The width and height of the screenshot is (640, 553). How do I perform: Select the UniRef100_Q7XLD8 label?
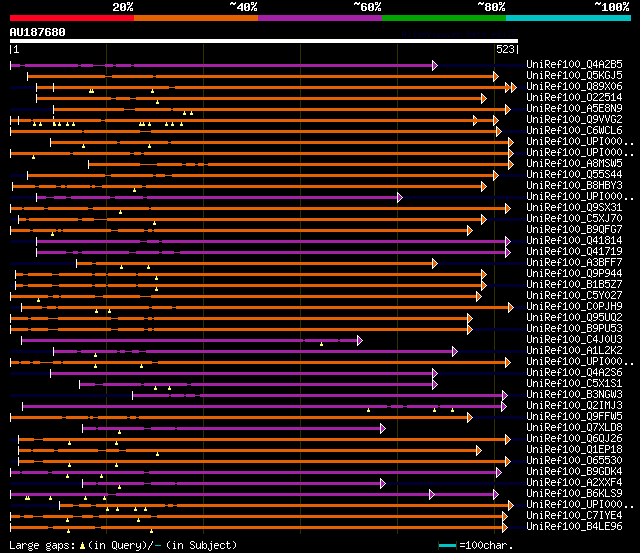[x=574, y=428]
